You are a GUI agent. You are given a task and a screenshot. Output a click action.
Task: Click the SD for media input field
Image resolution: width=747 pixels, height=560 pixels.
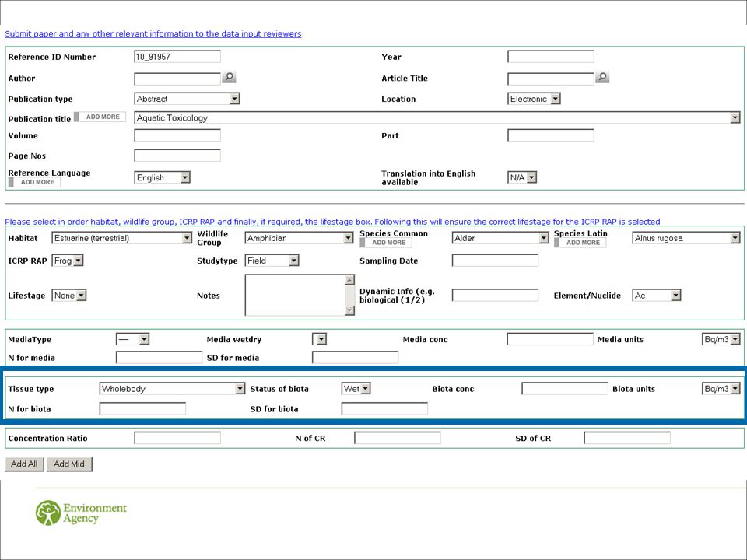(x=356, y=358)
